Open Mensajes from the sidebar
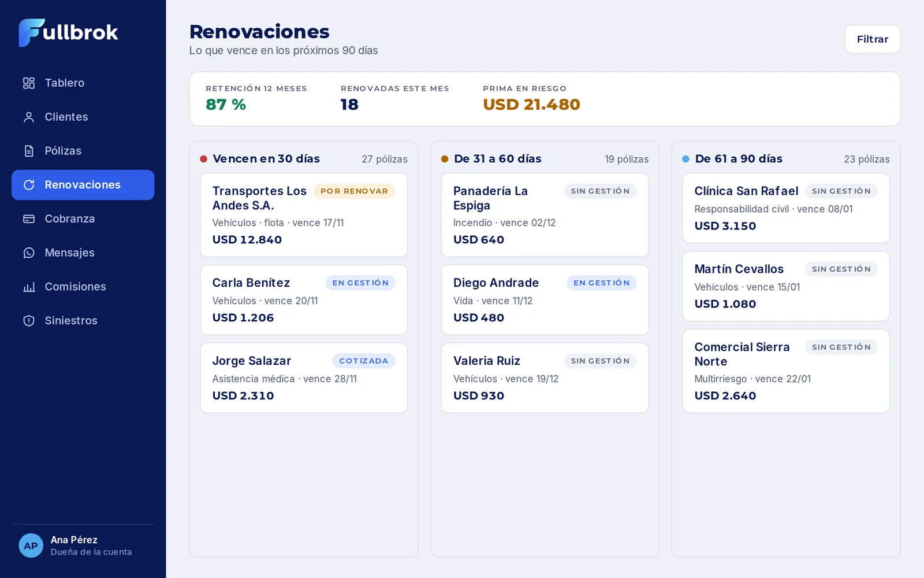Viewport: 924px width, 578px height. click(83, 253)
